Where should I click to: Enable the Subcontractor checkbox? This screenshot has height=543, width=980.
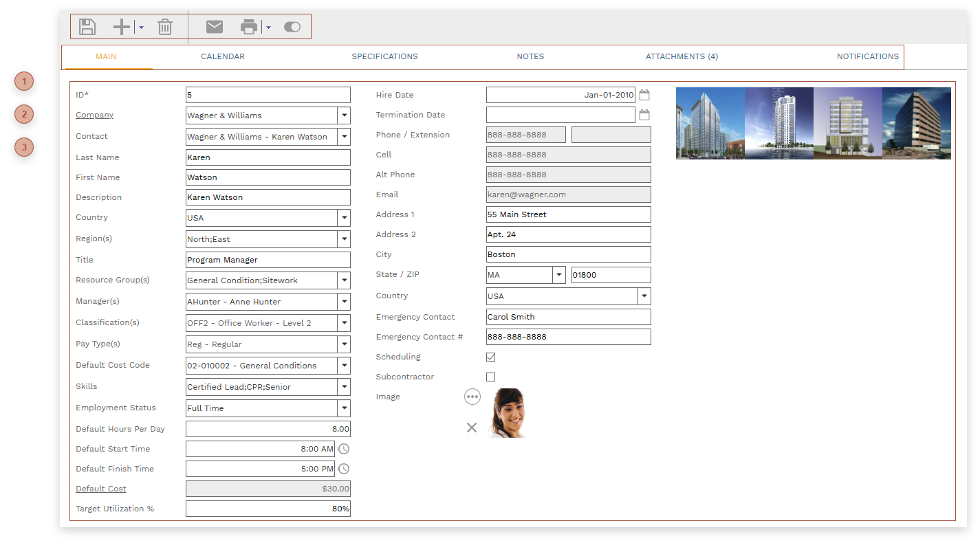tap(491, 377)
